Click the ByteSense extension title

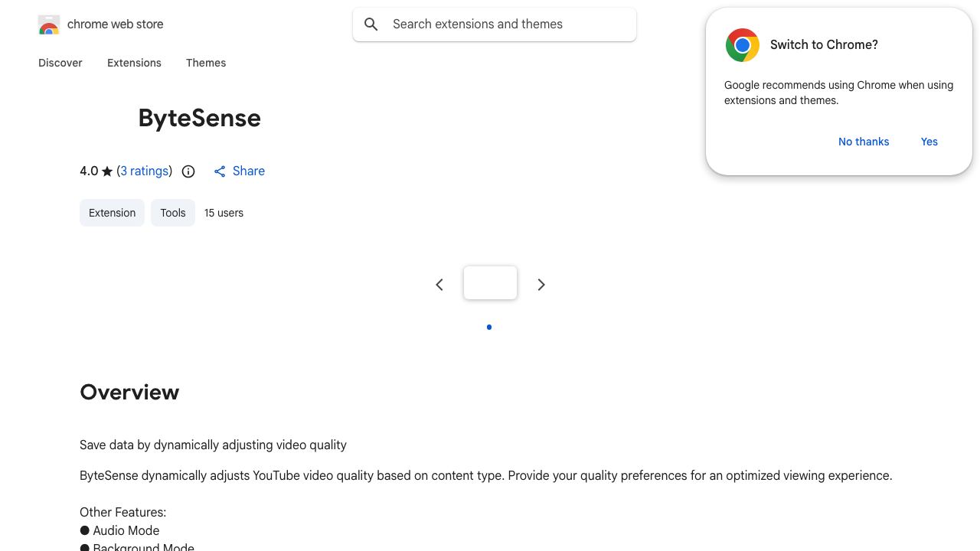pos(200,118)
